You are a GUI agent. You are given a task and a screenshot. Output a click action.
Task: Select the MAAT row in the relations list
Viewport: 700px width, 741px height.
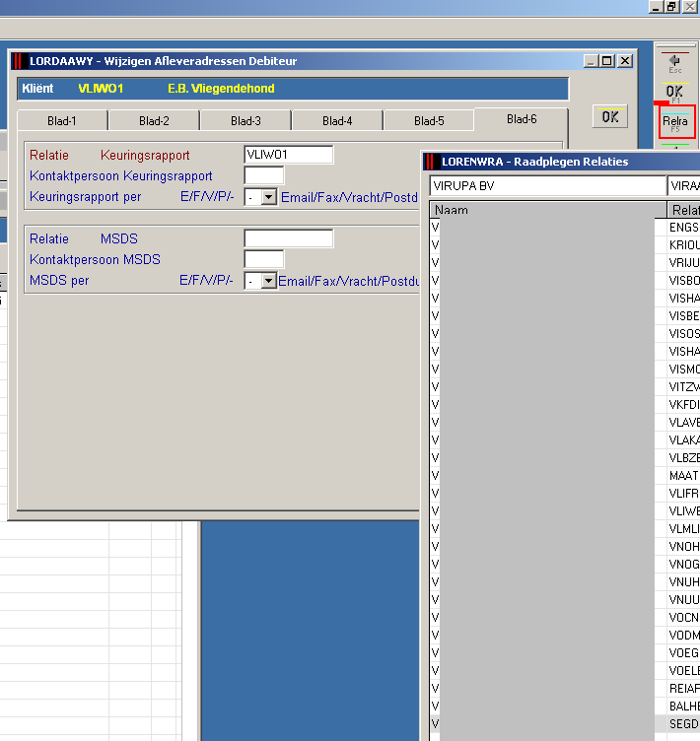[565, 475]
